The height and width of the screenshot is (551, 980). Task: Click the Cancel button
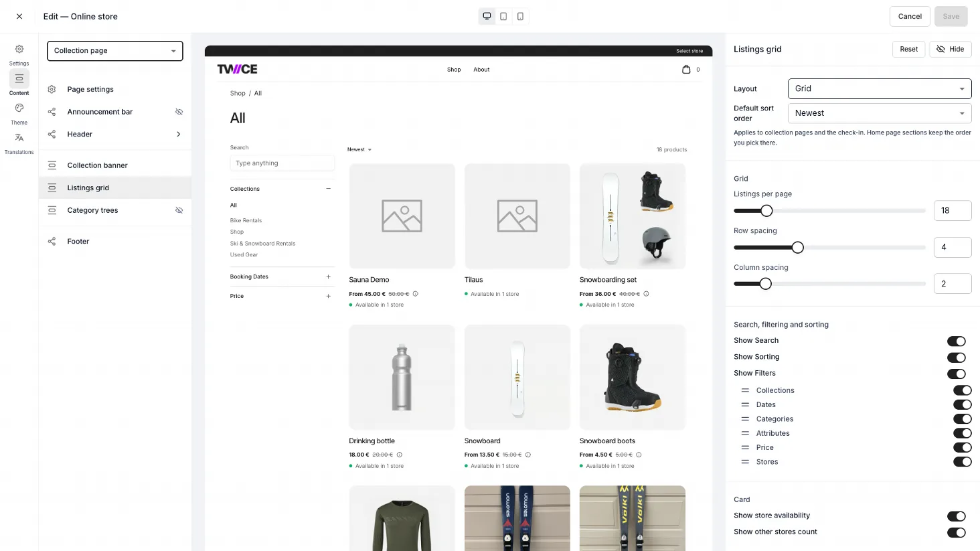tap(910, 16)
